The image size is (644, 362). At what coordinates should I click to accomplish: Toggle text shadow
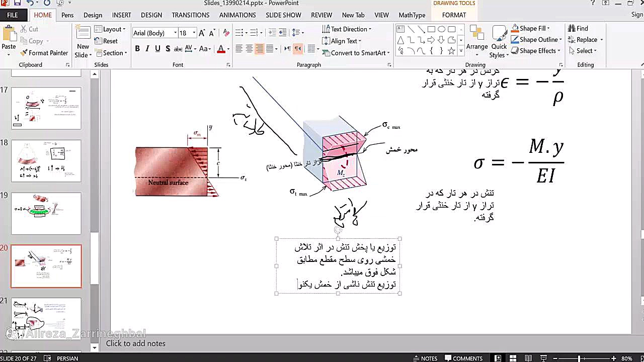(167, 49)
